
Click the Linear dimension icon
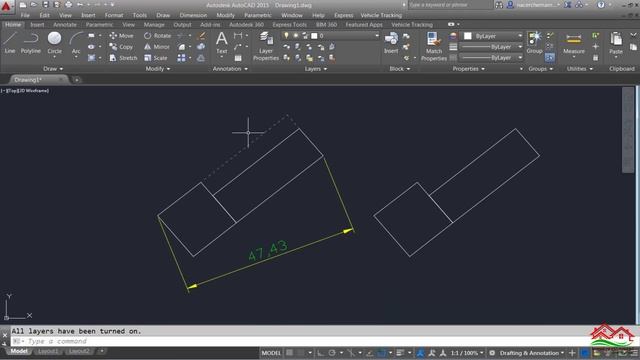[x=238, y=36]
